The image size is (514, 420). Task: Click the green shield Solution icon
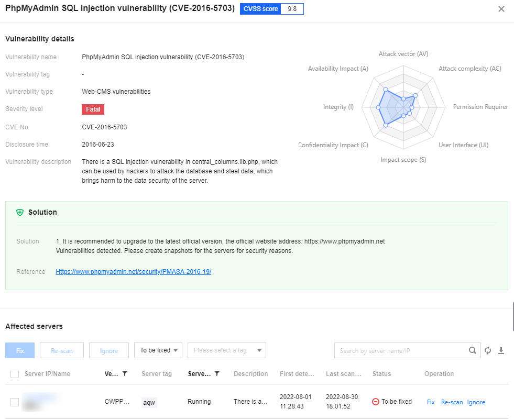click(x=20, y=212)
